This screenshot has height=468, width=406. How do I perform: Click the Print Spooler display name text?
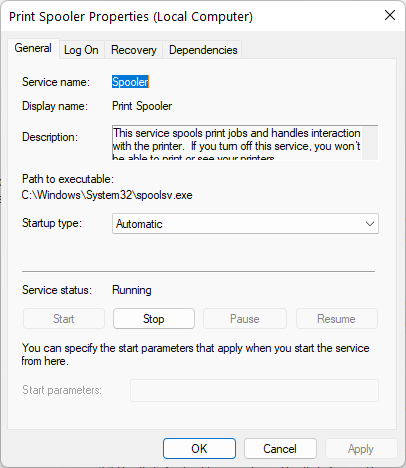142,106
